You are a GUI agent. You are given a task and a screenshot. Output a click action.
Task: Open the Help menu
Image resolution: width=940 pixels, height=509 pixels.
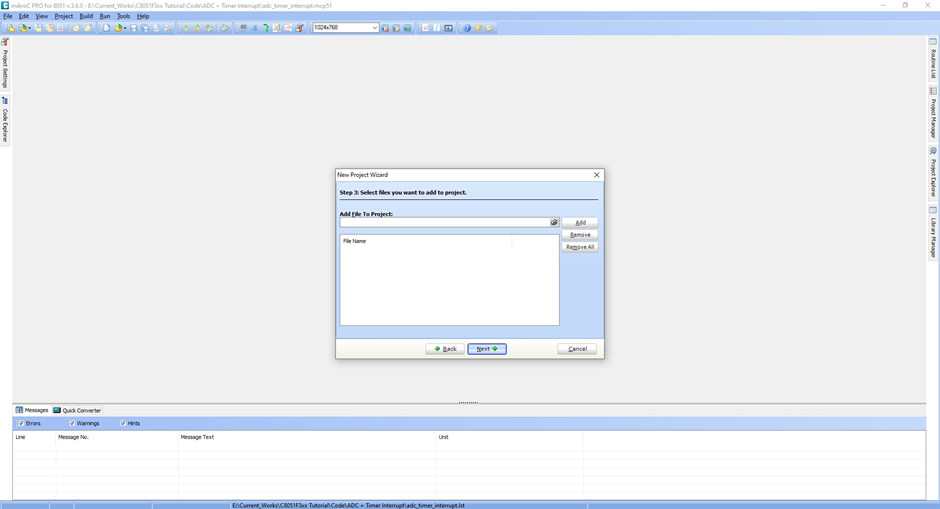[143, 16]
